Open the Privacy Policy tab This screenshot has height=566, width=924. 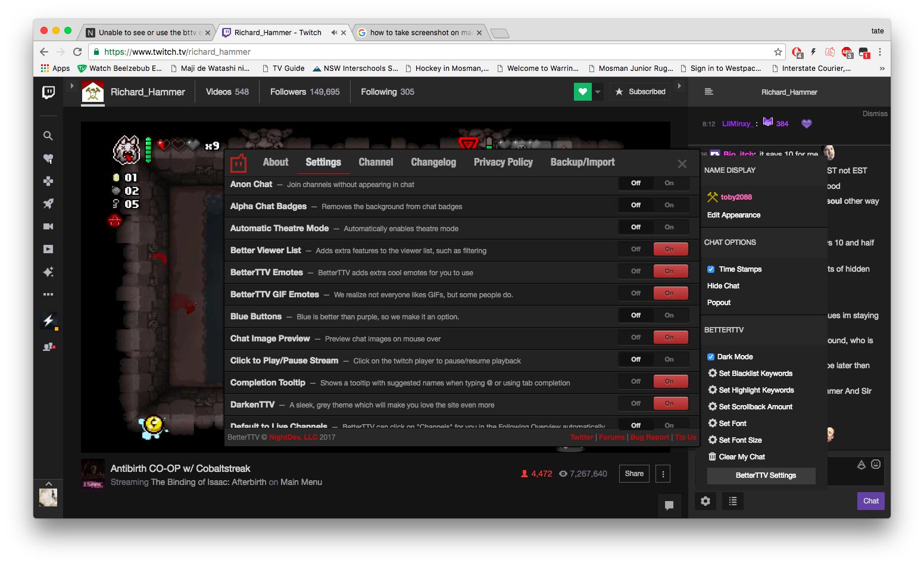[503, 162]
